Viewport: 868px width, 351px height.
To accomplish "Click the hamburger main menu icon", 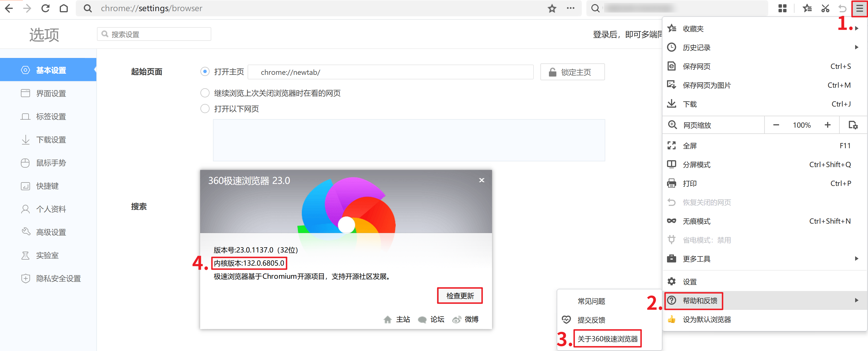I will click(x=859, y=8).
